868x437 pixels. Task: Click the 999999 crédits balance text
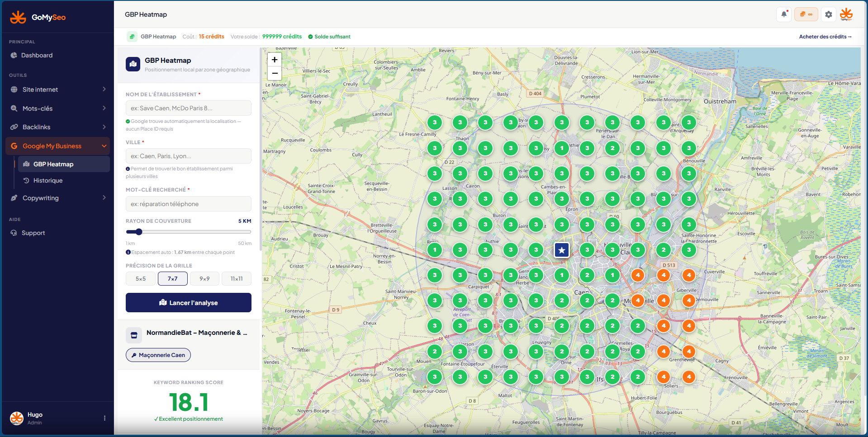pos(282,37)
